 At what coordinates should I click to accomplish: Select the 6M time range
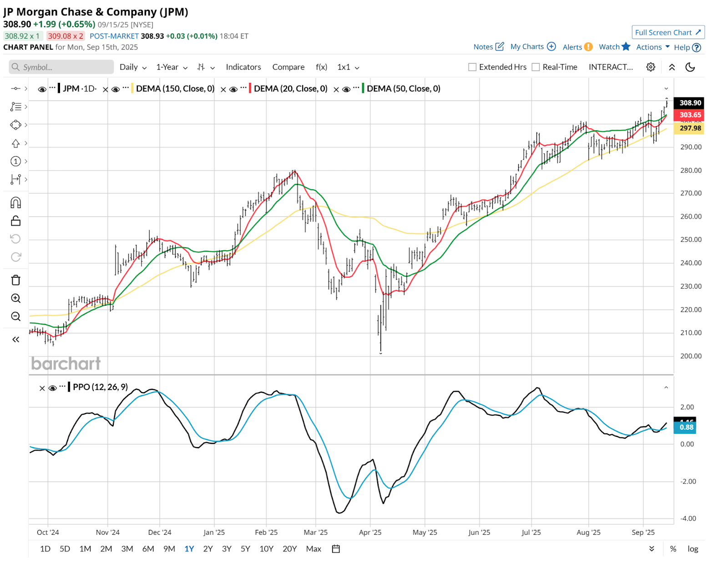tap(148, 549)
